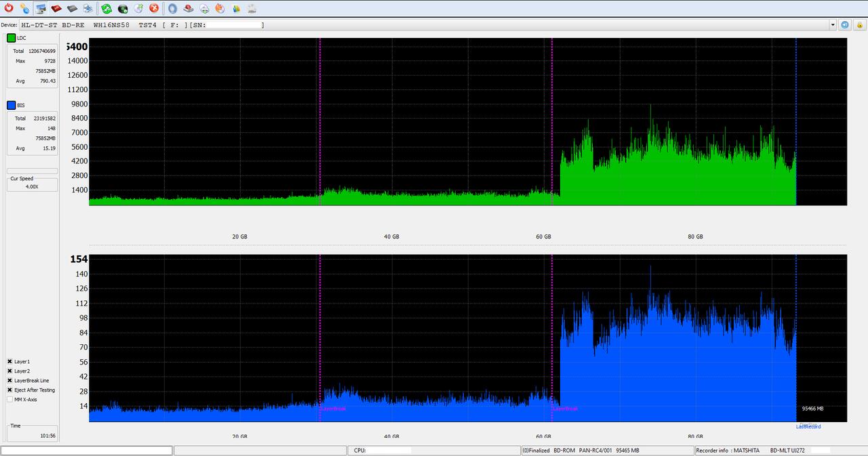Click the blue round disc icon

click(172, 8)
